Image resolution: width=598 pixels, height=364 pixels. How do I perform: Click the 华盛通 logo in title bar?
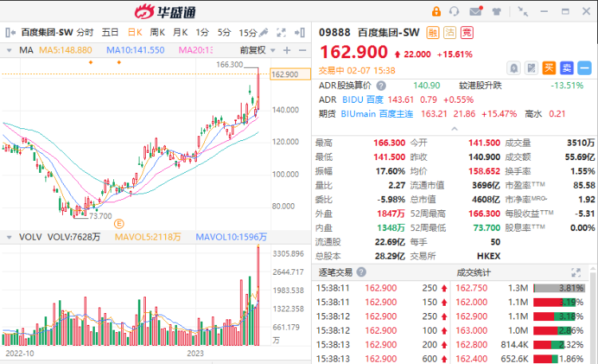[x=165, y=11]
